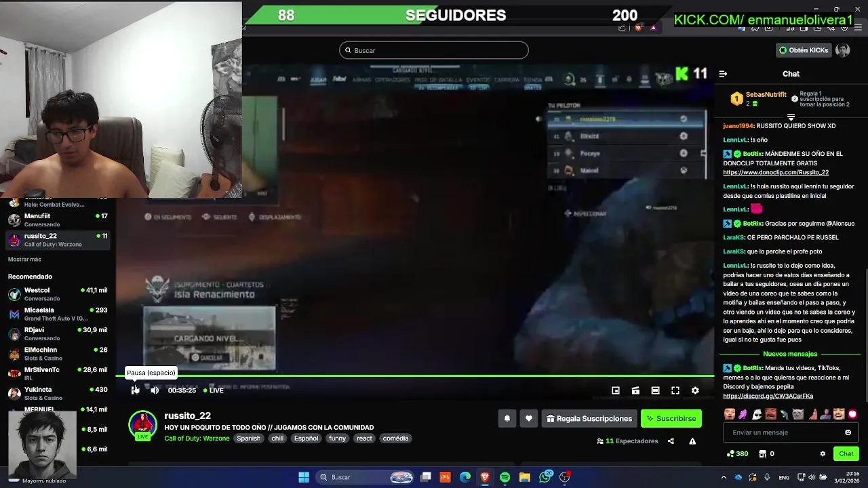Viewport: 868px width, 488px height.
Task: Open Yukineta recommended channel
Action: click(58, 393)
